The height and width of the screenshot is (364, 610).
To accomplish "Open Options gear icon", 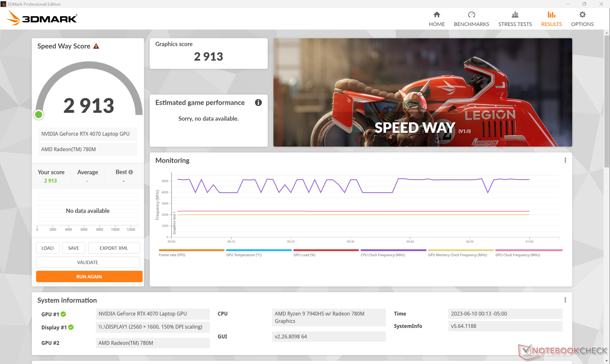I will (x=582, y=15).
